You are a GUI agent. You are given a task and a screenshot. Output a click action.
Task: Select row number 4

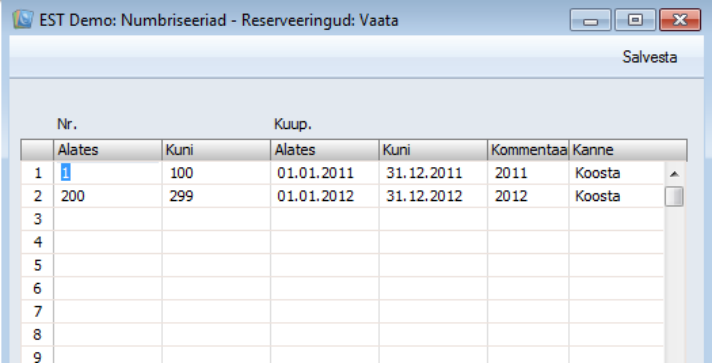pos(37,242)
